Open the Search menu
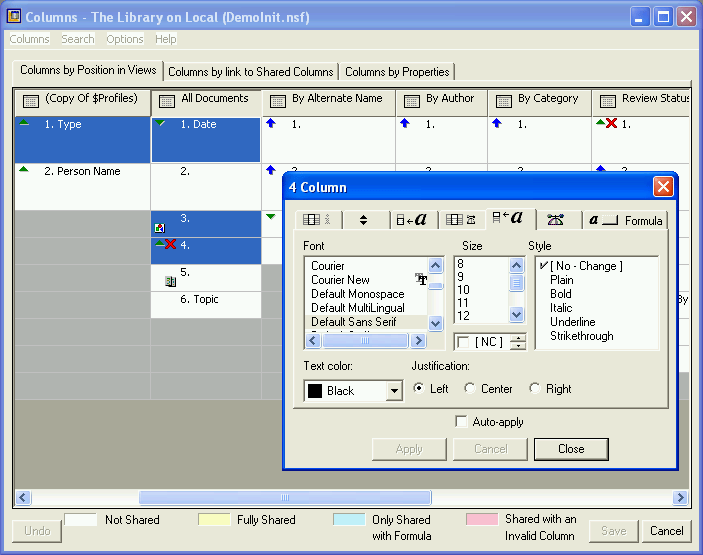 [x=78, y=39]
